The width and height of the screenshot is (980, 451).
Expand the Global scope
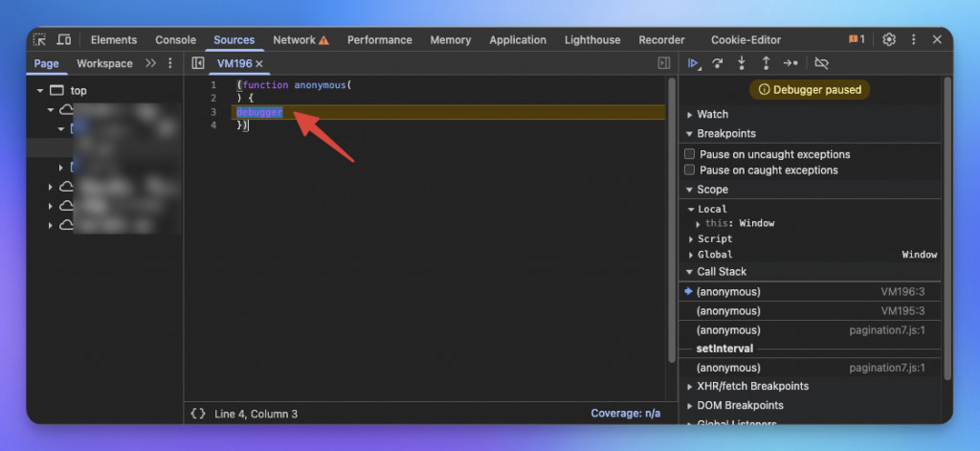tap(691, 255)
